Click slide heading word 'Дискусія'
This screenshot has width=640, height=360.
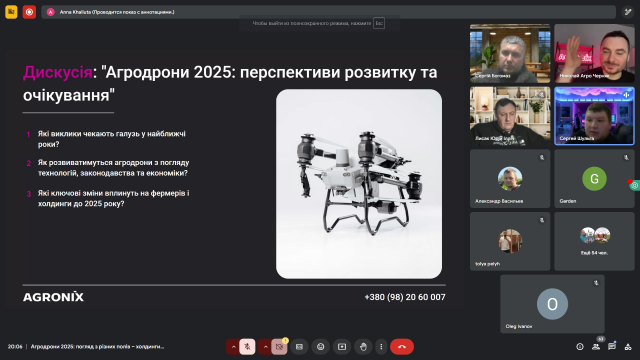click(x=58, y=72)
